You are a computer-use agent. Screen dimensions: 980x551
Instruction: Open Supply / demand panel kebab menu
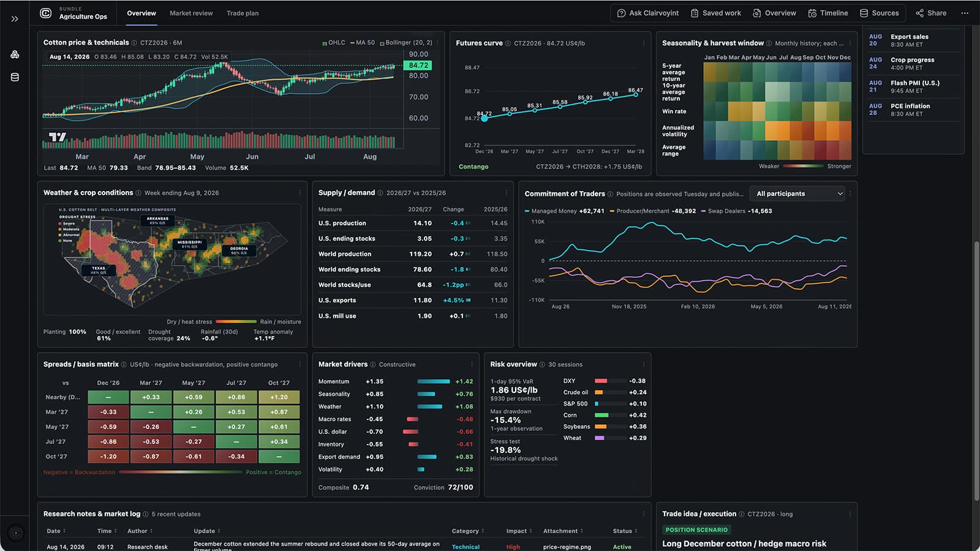[506, 193]
